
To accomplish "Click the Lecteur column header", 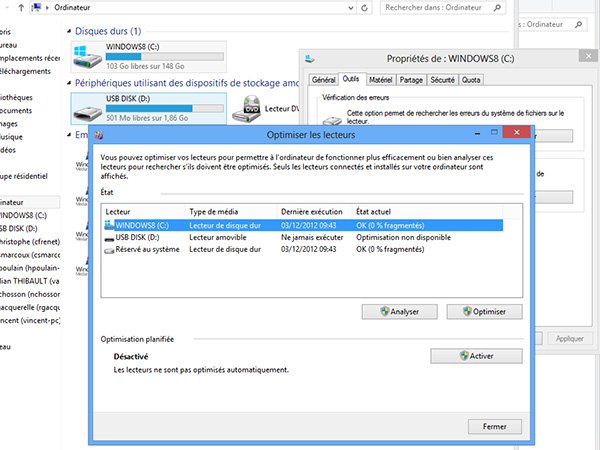I will click(x=145, y=212).
